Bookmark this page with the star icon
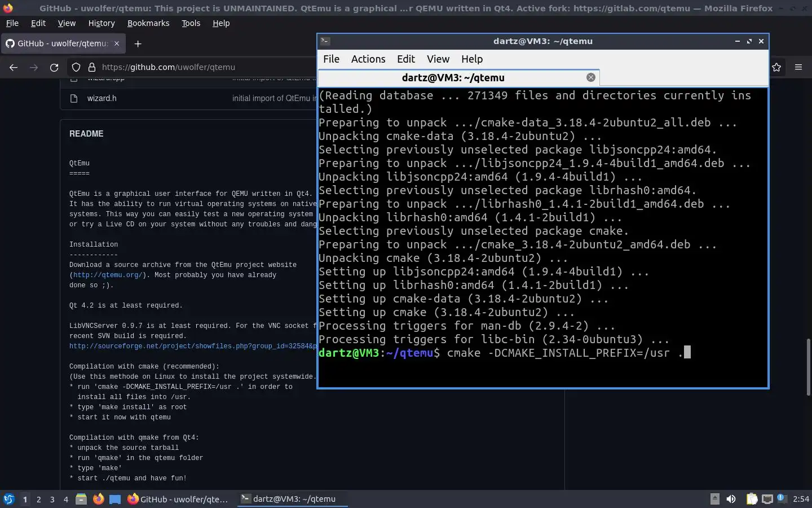Screen dimensions: 812x508 [x=776, y=67]
